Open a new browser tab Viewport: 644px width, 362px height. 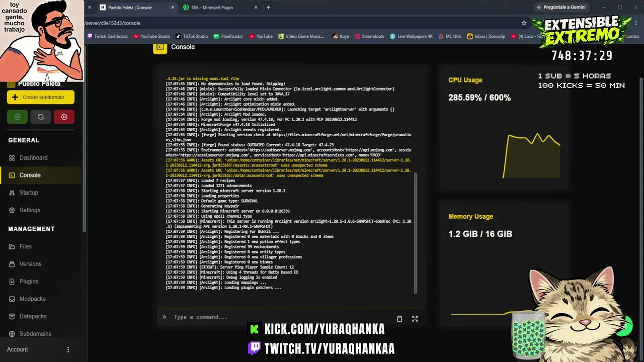click(x=268, y=8)
